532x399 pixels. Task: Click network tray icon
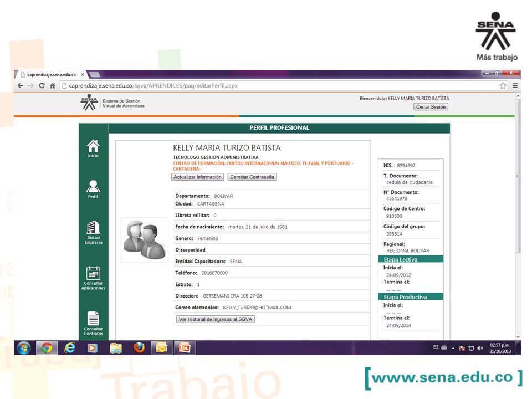(x=471, y=348)
